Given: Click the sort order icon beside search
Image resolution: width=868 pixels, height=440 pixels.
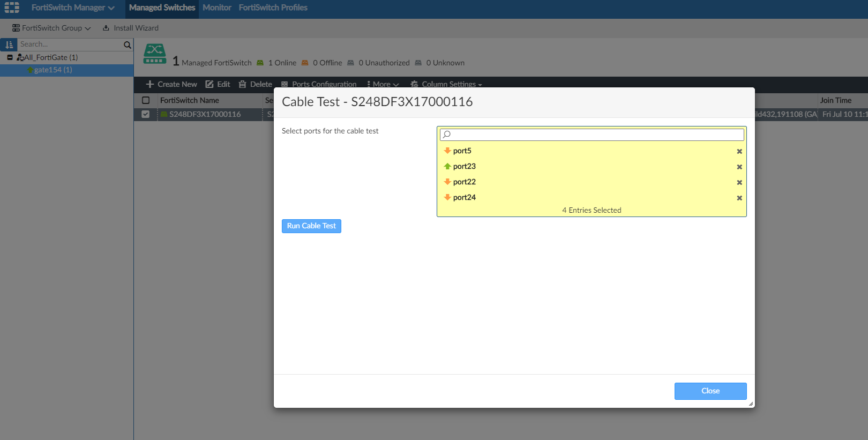Looking at the screenshot, I should tap(9, 44).
